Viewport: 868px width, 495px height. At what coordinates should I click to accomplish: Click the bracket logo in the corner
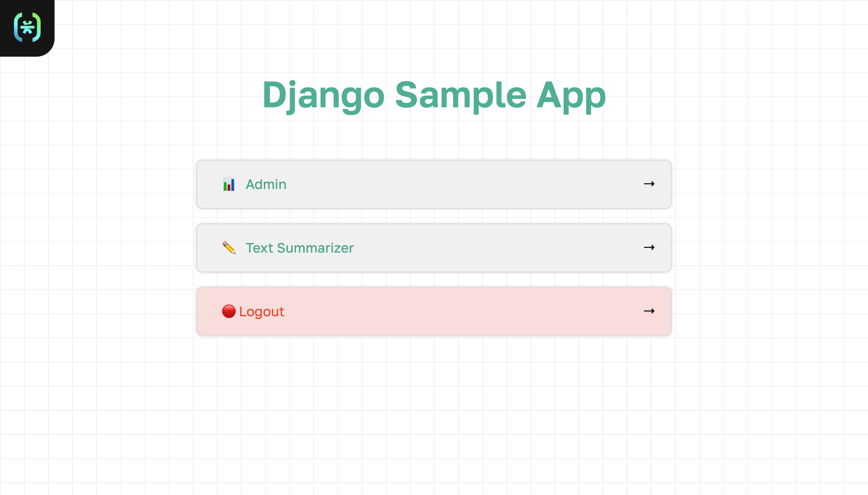pos(27,27)
